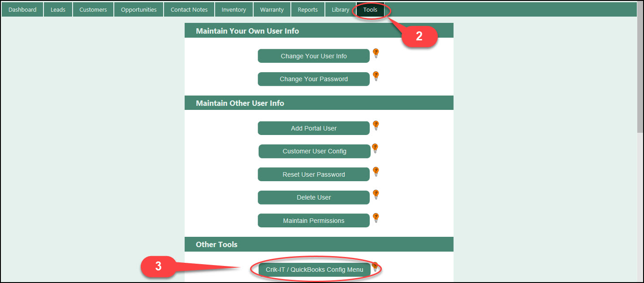Open help icon beside Maintain Permissions
This screenshot has width=644, height=283.
click(x=376, y=218)
